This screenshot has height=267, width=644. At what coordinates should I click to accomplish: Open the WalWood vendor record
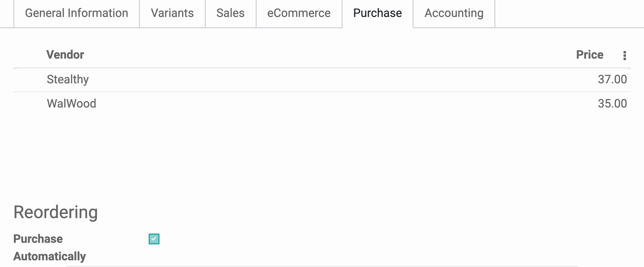tap(71, 104)
